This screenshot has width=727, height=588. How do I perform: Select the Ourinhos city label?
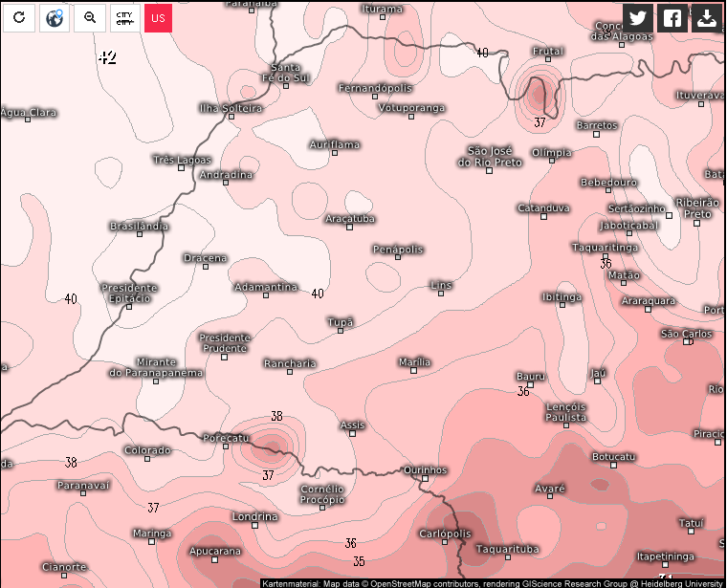coord(426,469)
